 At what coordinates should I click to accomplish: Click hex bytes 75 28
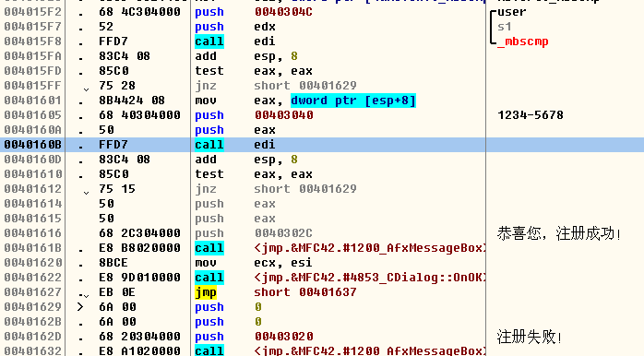coord(117,86)
